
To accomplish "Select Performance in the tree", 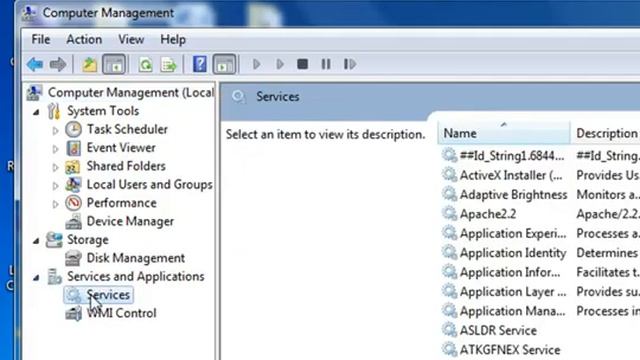I will (x=121, y=203).
